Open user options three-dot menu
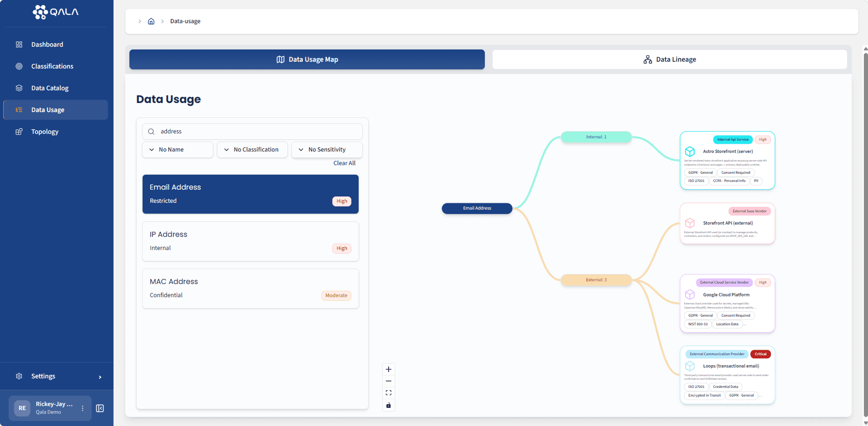The width and height of the screenshot is (868, 426). [x=83, y=408]
